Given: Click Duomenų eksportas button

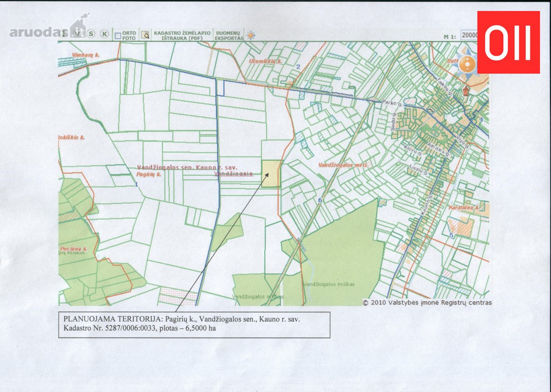Looking at the screenshot, I should coord(229,35).
